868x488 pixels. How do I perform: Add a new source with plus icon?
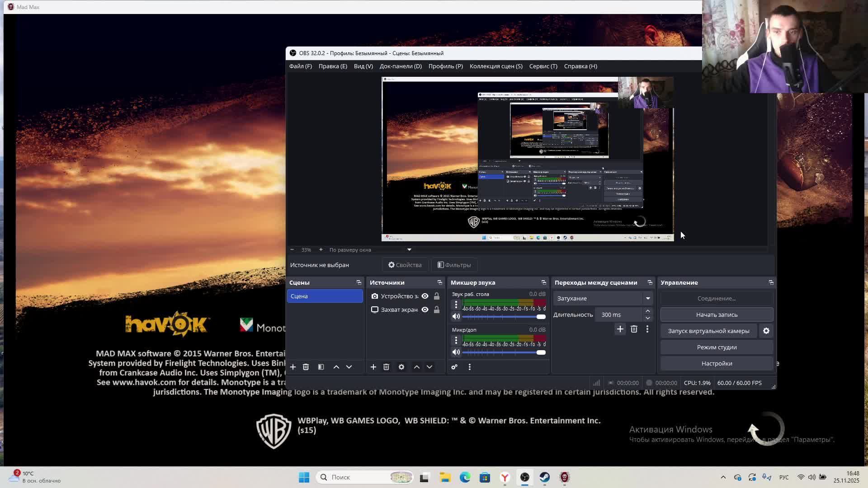(x=373, y=367)
